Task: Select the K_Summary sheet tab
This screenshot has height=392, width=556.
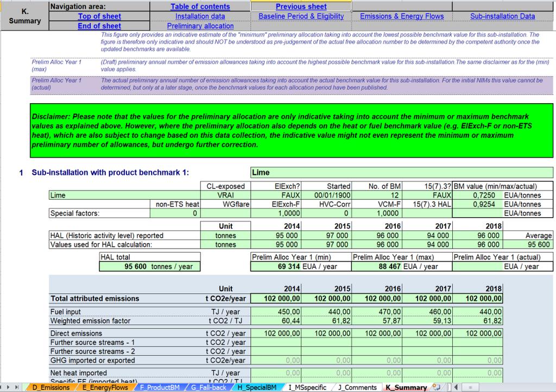Action: [406, 388]
